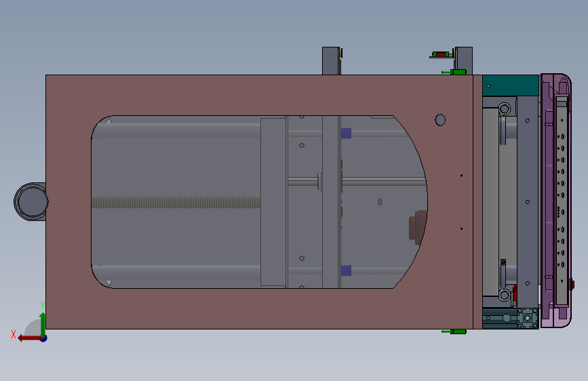Select the teal block at the upper right corner
The height and width of the screenshot is (381, 588).
tap(511, 85)
